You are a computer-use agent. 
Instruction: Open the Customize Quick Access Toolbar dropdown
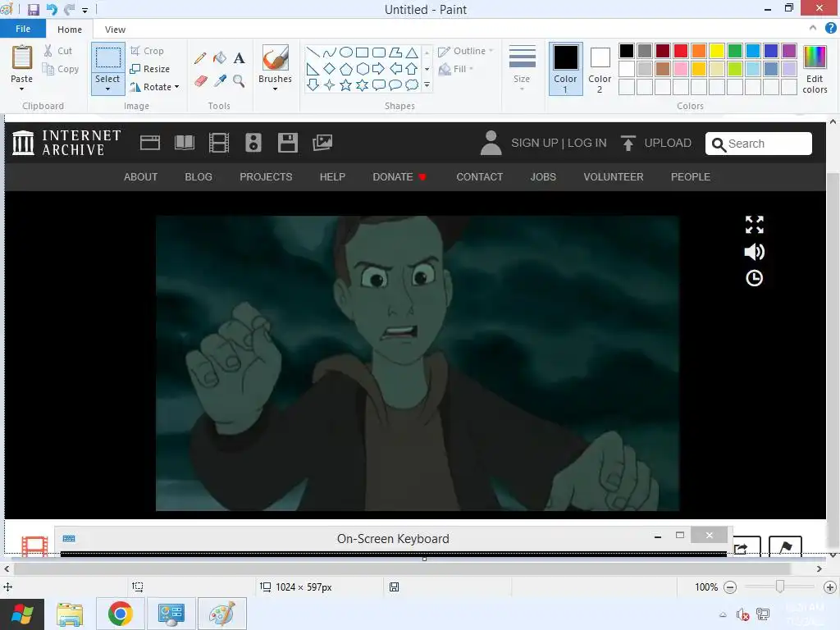(84, 10)
